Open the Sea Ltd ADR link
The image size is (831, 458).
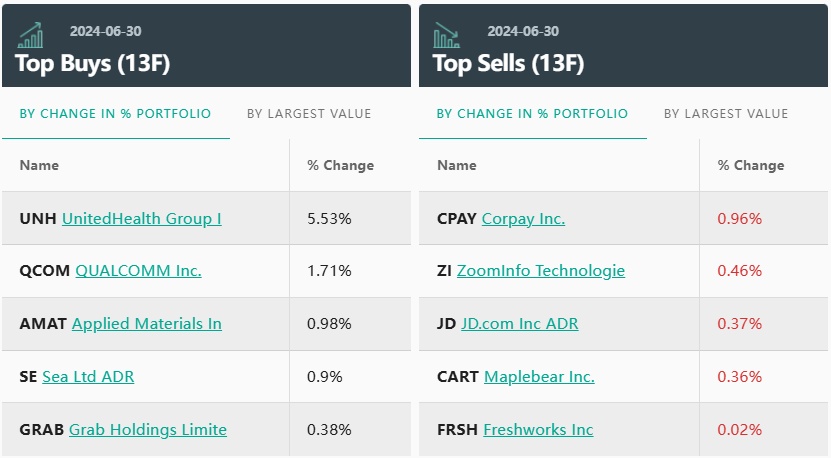pyautogui.click(x=88, y=377)
